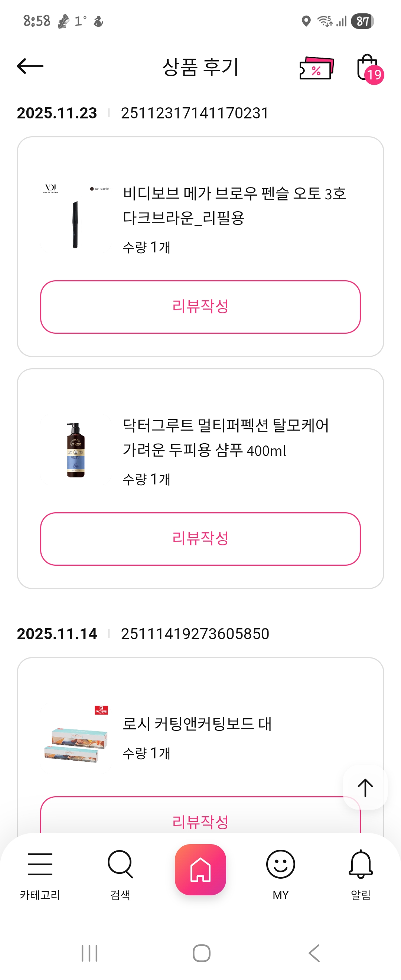Tap the pink home button

200,869
